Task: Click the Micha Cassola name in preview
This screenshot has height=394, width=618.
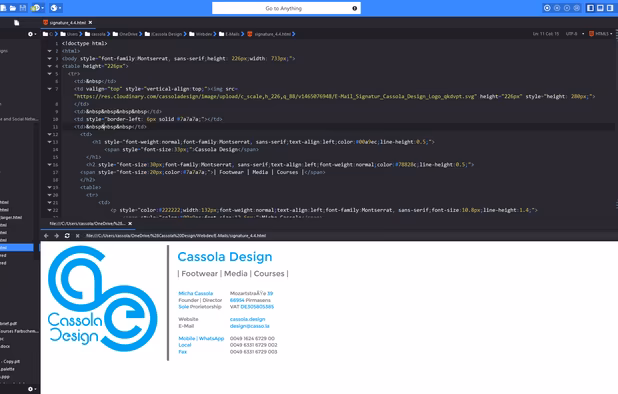Action: 195,293
